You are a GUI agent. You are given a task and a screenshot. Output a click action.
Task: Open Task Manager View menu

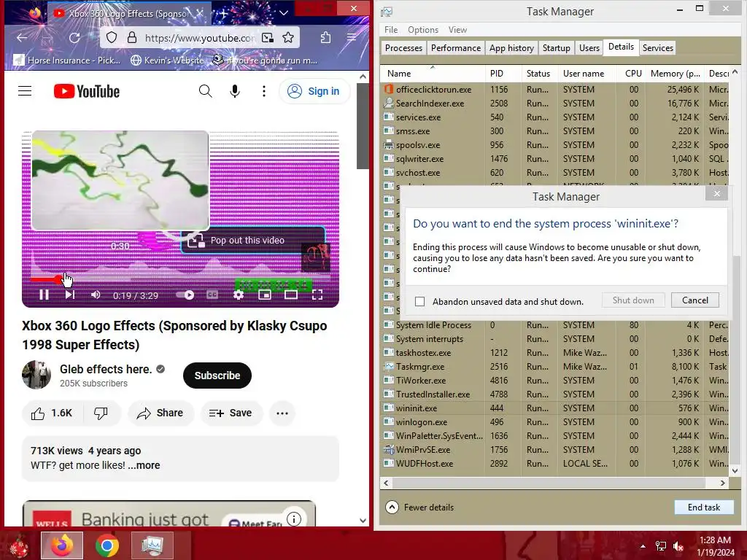(x=457, y=29)
